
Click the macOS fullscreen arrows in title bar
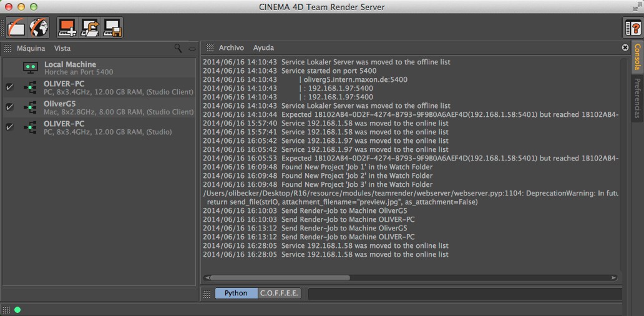[637, 7]
